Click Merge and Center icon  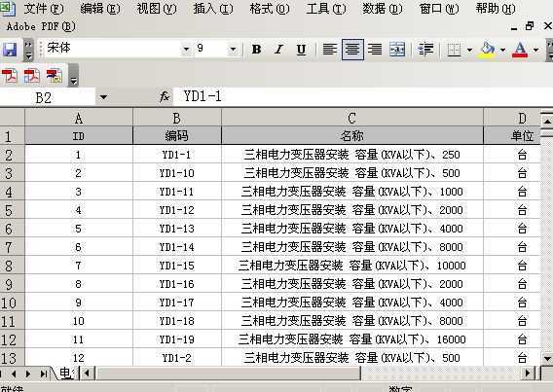click(397, 50)
